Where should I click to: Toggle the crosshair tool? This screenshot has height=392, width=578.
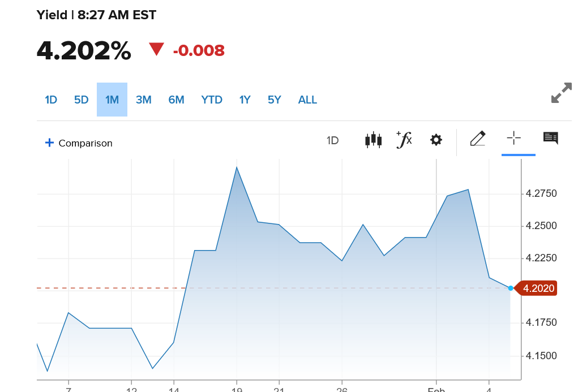[x=514, y=138]
